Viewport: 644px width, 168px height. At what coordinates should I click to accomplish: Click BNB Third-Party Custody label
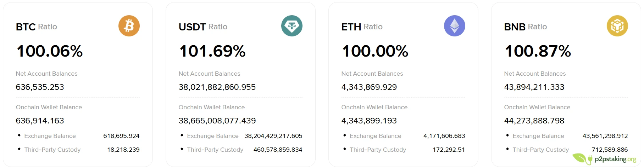coord(540,150)
